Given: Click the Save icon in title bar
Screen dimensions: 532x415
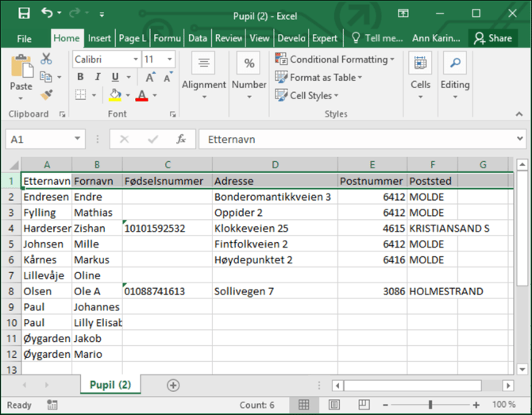Looking at the screenshot, I should 23,13.
